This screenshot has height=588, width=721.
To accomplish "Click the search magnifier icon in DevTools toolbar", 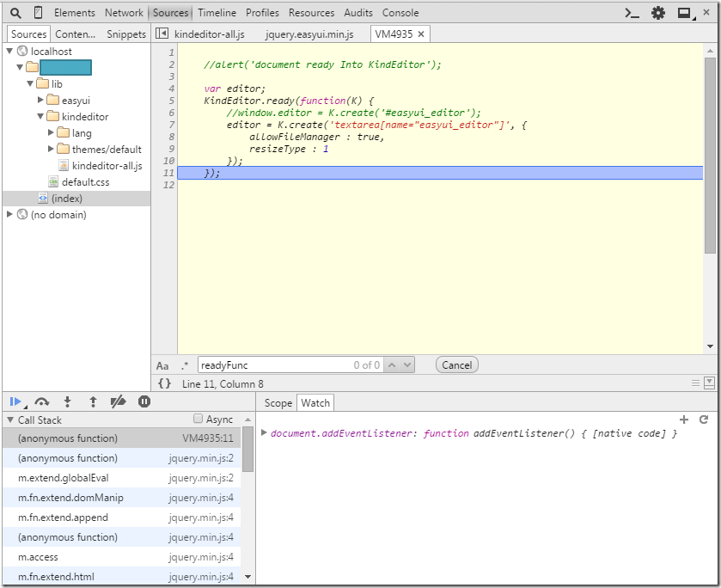I will [x=15, y=13].
